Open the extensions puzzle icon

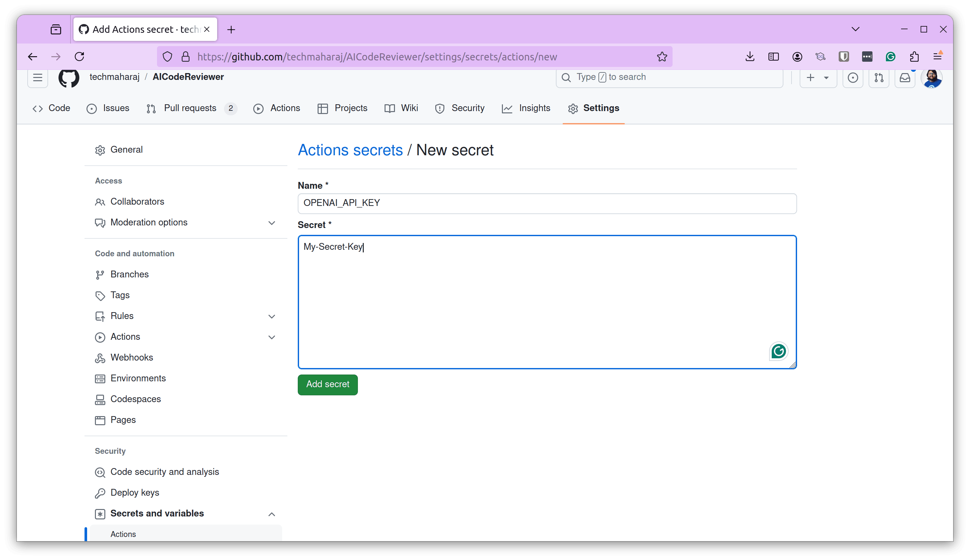pyautogui.click(x=914, y=57)
